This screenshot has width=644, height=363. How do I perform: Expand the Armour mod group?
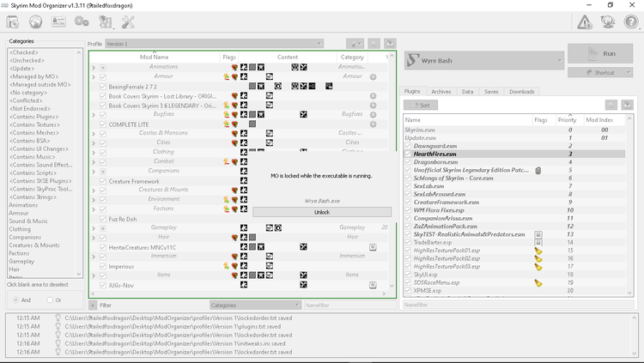94,76
